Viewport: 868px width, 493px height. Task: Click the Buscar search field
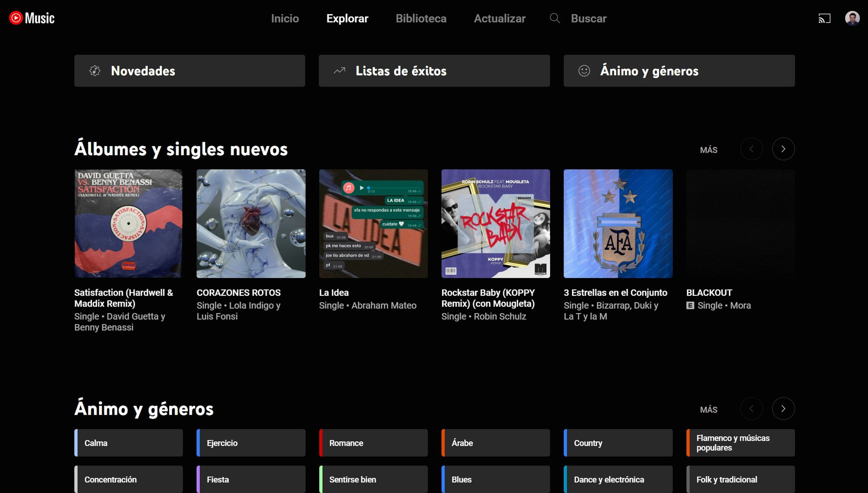[589, 18]
